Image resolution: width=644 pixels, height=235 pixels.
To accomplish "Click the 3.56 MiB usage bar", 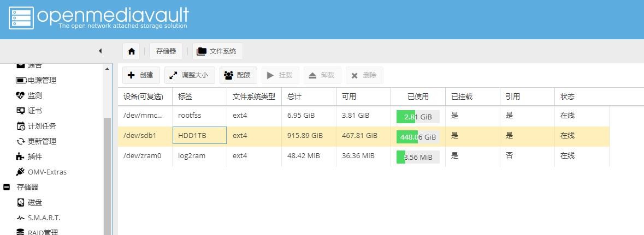I will coord(418,157).
